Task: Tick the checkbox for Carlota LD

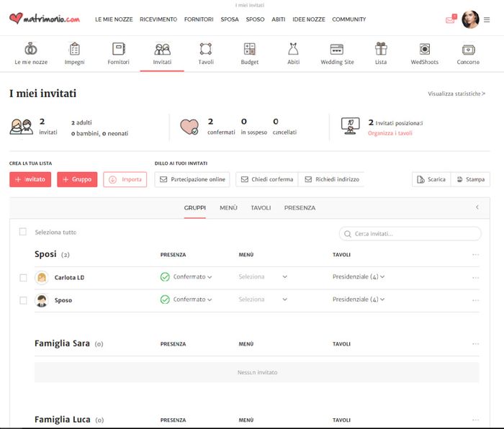Action: 23,277
